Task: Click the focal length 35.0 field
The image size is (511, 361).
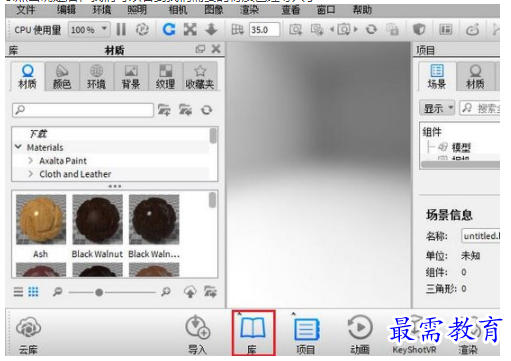Action: pos(264,30)
